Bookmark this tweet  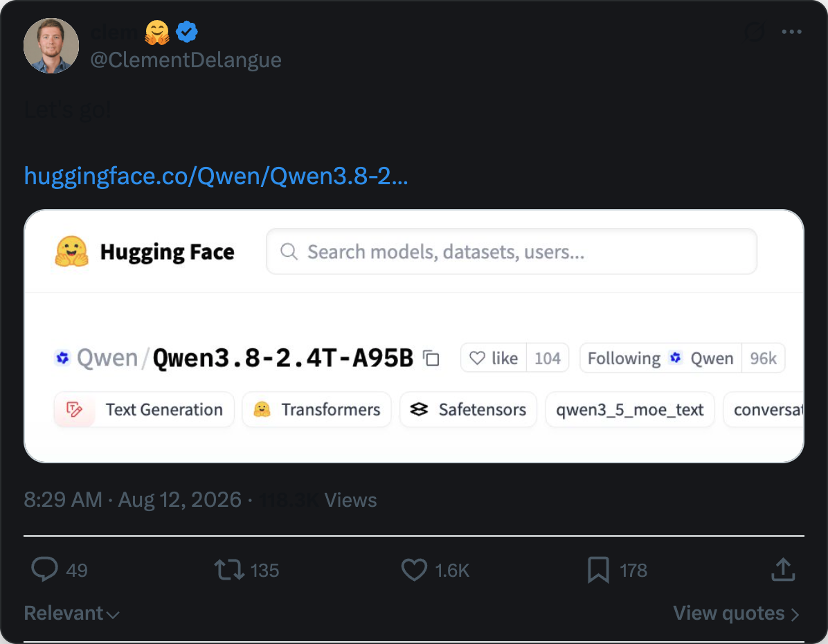click(x=598, y=570)
